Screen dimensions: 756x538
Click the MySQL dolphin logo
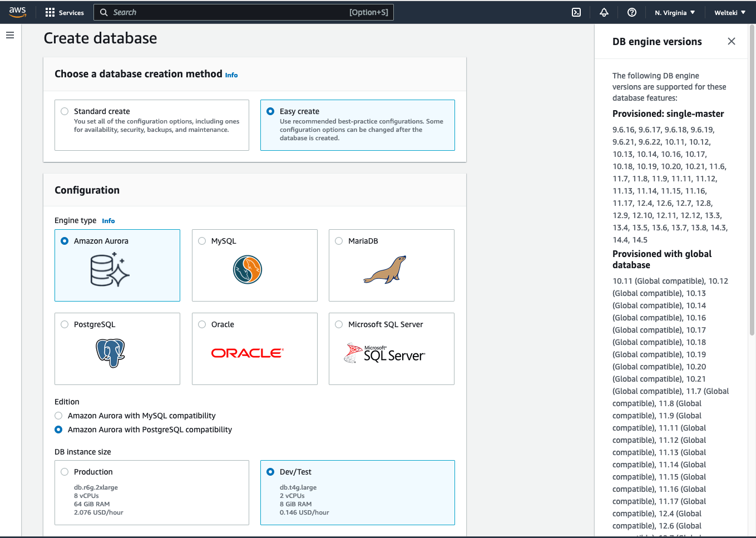pos(248,270)
